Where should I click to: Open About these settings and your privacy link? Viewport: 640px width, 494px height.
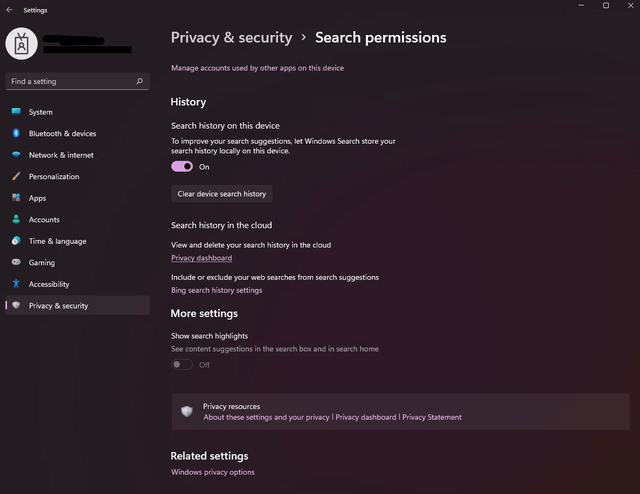267,417
